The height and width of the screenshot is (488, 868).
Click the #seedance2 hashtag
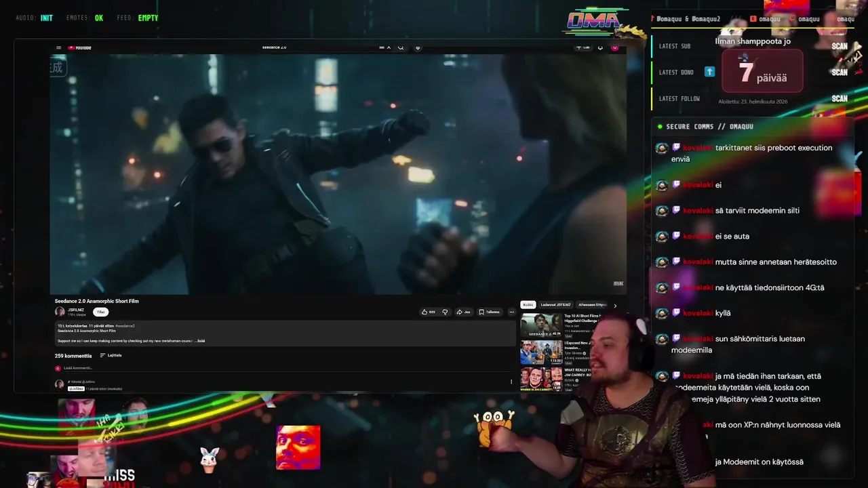pos(125,326)
